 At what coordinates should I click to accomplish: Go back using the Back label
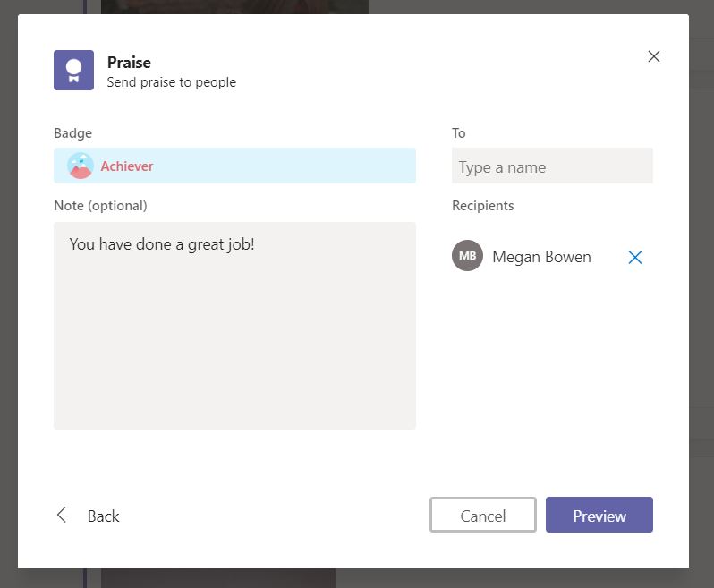click(x=103, y=516)
